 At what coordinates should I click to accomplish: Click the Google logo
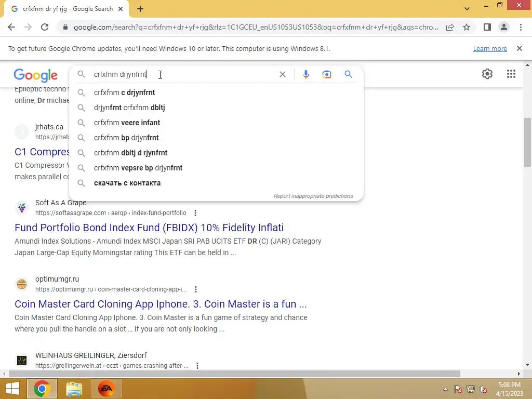tap(36, 75)
